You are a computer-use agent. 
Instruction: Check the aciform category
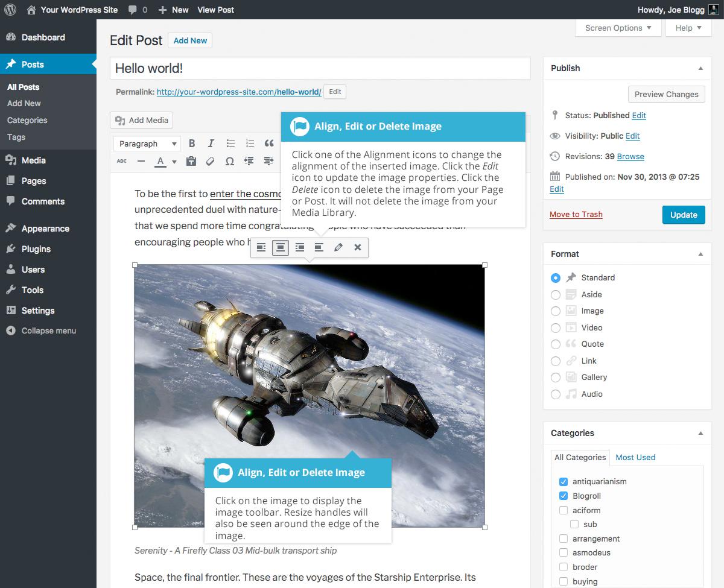[564, 510]
